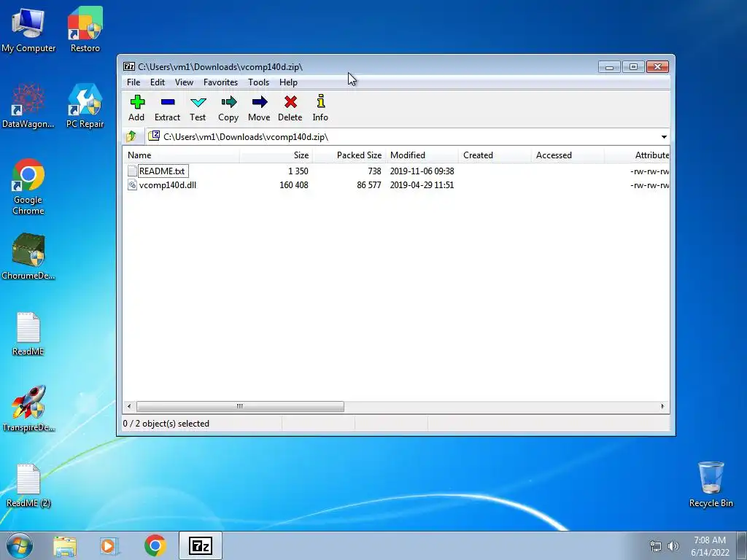Click the 7-Zip taskbar button

tap(201, 545)
